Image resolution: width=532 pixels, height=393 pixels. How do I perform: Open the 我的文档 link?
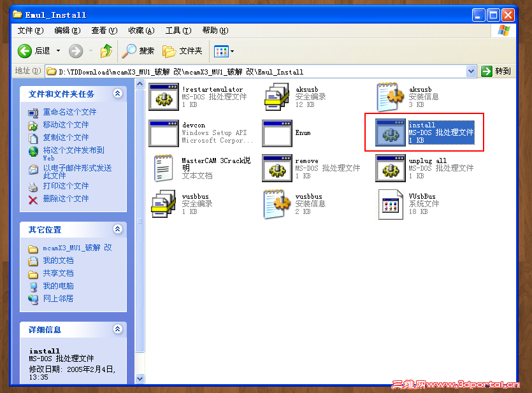tap(58, 261)
